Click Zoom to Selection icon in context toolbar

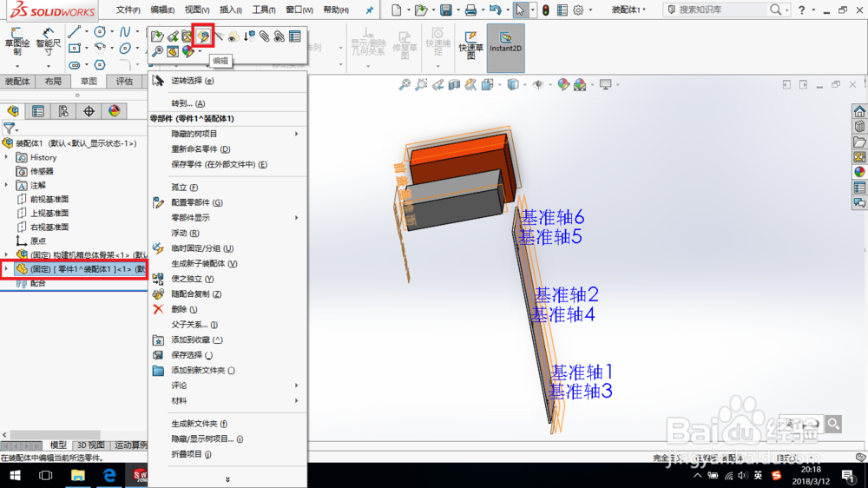157,51
